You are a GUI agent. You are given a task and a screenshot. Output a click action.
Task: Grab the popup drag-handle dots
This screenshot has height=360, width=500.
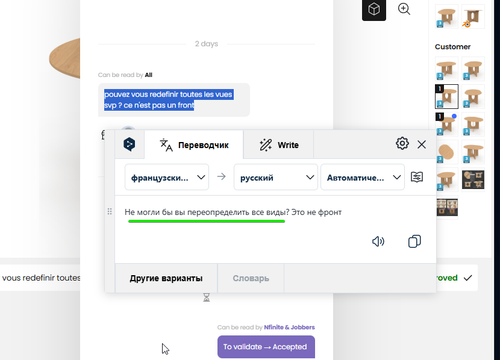pos(110,211)
